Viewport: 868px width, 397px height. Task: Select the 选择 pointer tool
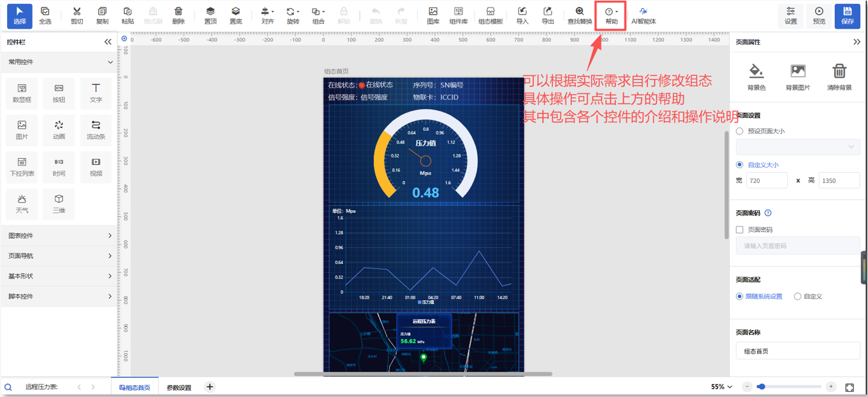pyautogui.click(x=20, y=16)
